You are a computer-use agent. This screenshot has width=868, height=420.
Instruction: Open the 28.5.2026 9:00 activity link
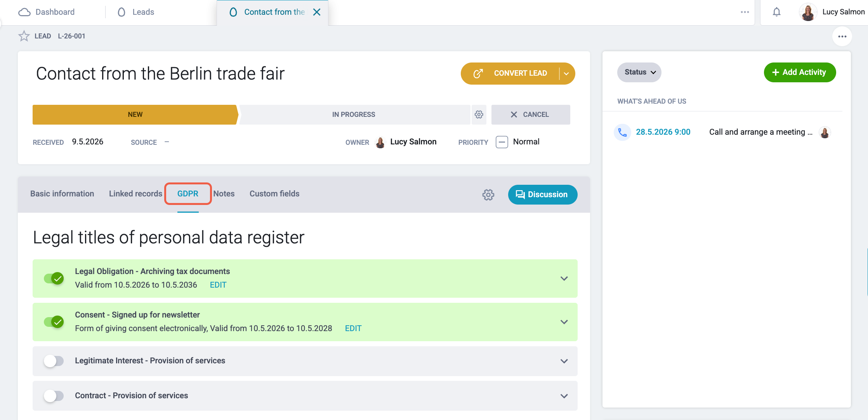click(663, 132)
